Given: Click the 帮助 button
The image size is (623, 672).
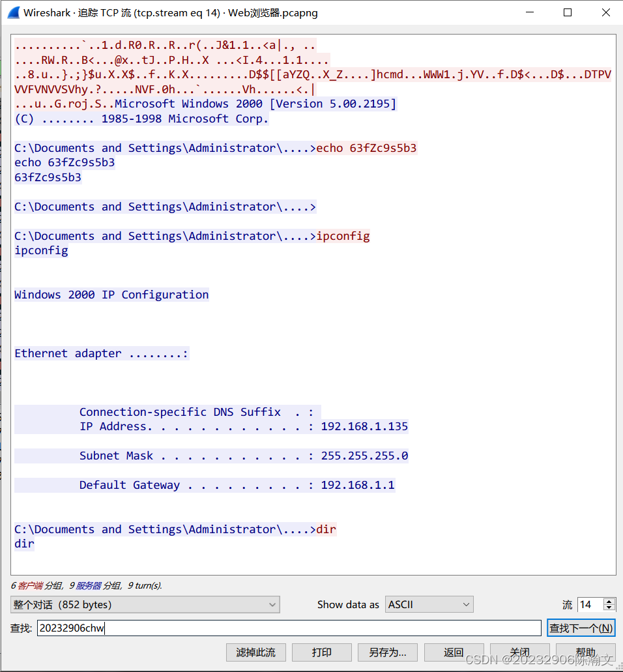Looking at the screenshot, I should coord(585,652).
